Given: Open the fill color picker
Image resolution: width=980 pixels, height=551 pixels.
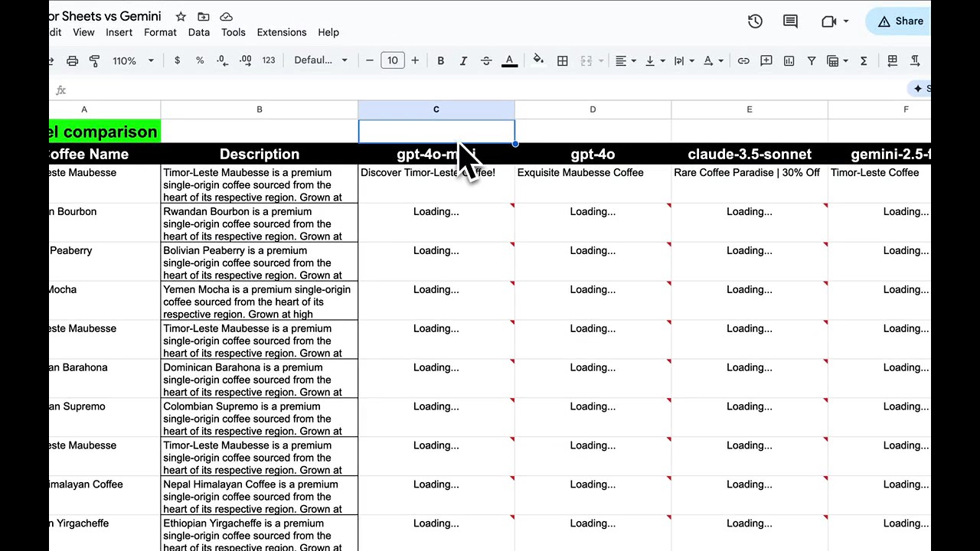Looking at the screenshot, I should coord(538,60).
